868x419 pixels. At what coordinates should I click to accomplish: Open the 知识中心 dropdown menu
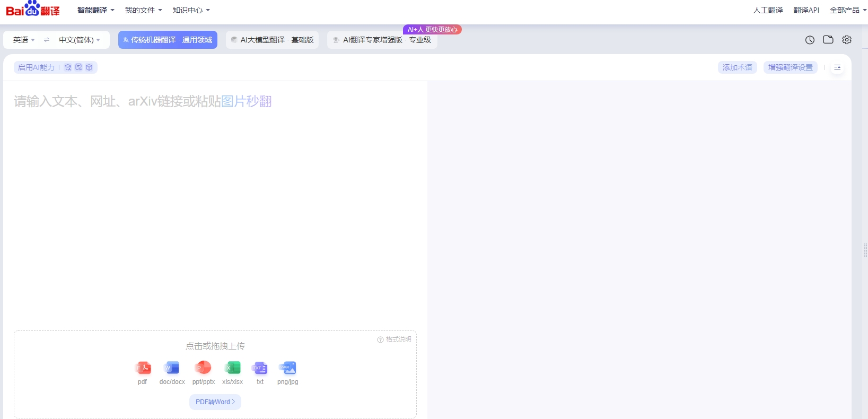[191, 10]
